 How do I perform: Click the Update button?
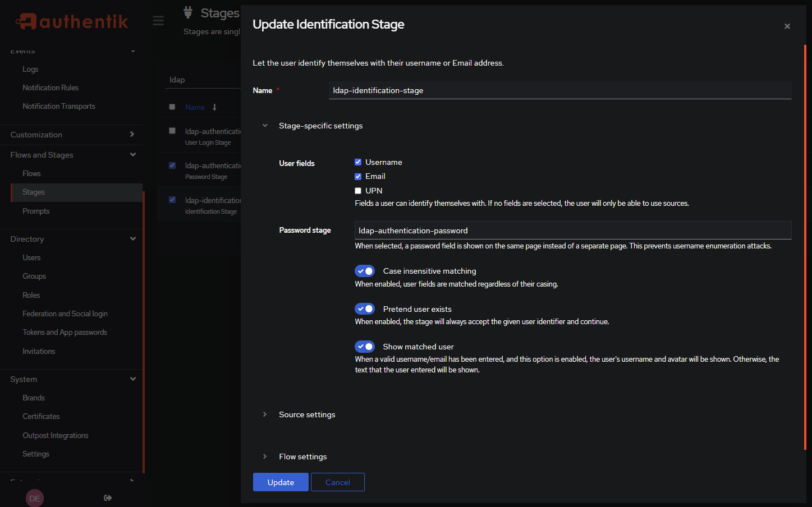pos(281,482)
